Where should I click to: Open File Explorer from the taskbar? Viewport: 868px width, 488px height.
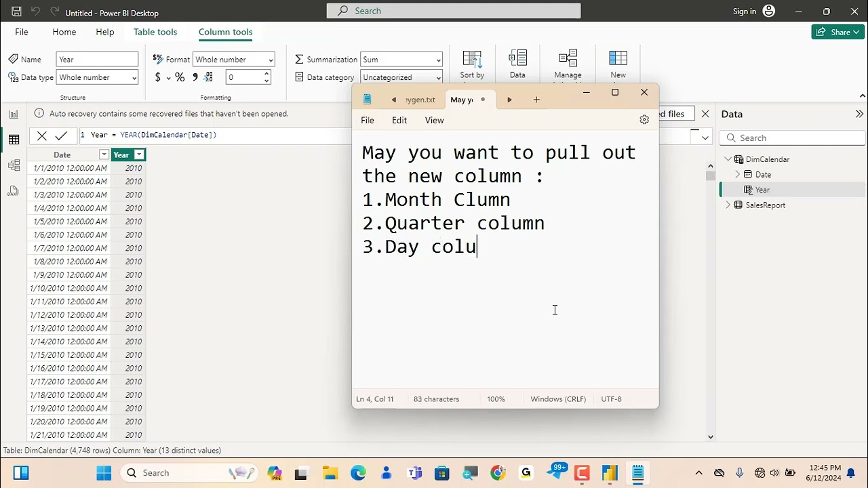tap(330, 473)
